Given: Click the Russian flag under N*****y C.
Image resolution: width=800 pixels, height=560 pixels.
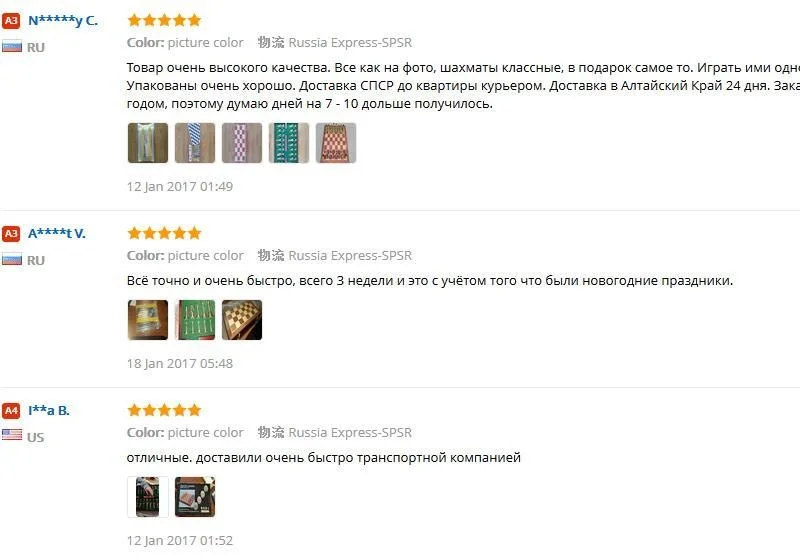Looking at the screenshot, I should pos(12,46).
